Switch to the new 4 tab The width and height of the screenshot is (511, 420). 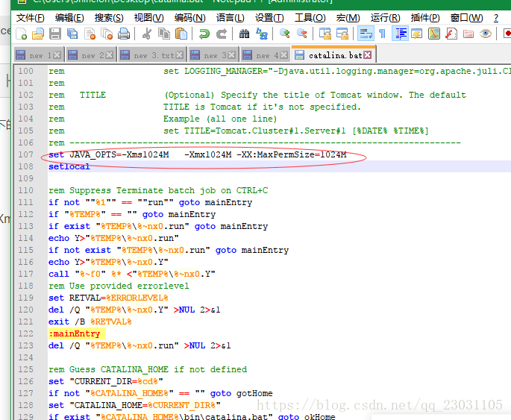pyautogui.click(x=265, y=55)
